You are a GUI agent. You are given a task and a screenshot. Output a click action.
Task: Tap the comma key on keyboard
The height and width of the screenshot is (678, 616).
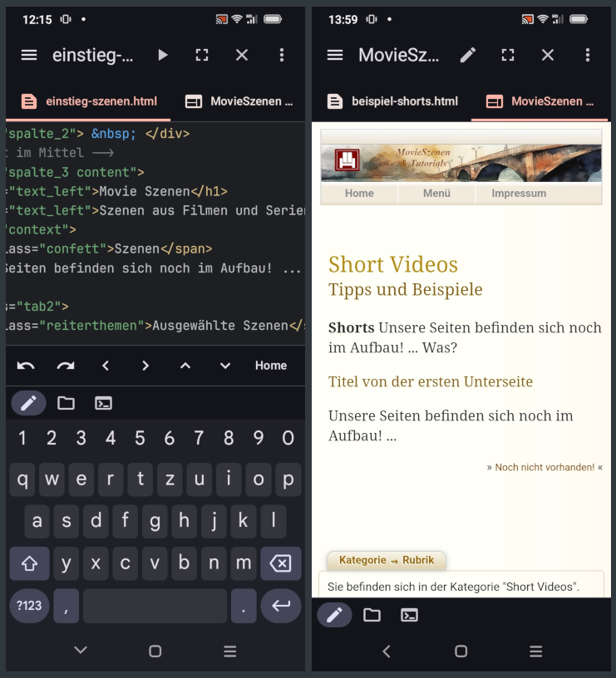[66, 606]
